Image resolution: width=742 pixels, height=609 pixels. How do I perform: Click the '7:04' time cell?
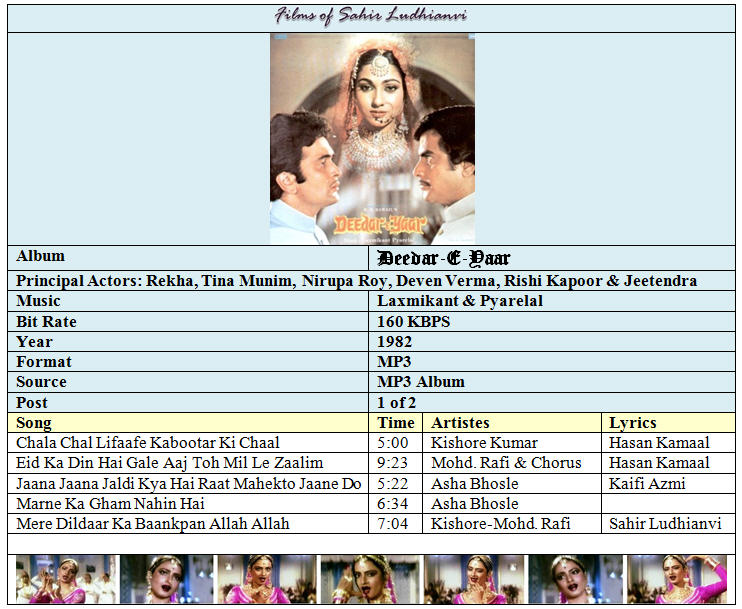click(396, 524)
